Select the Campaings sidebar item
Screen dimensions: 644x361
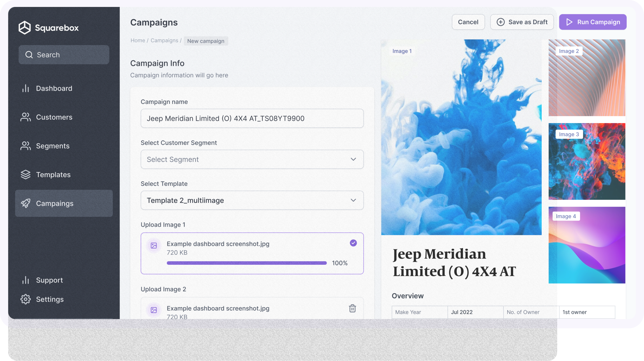[x=64, y=203]
